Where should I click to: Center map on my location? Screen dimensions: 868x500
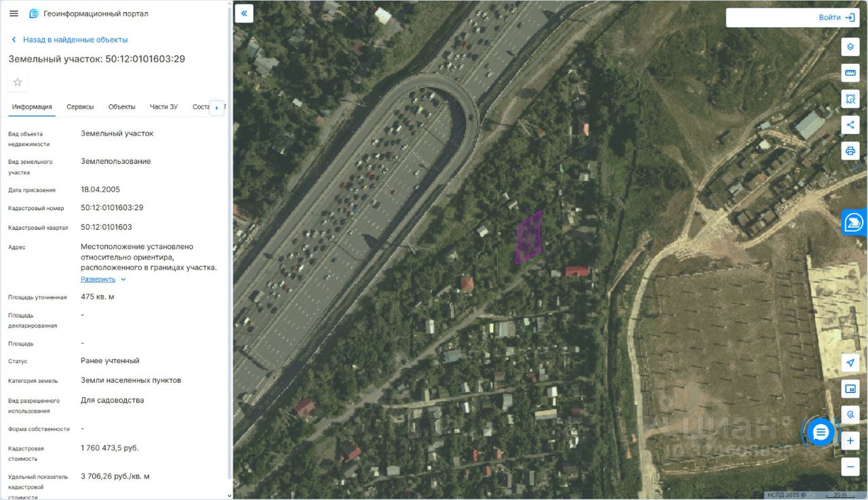[x=850, y=362]
